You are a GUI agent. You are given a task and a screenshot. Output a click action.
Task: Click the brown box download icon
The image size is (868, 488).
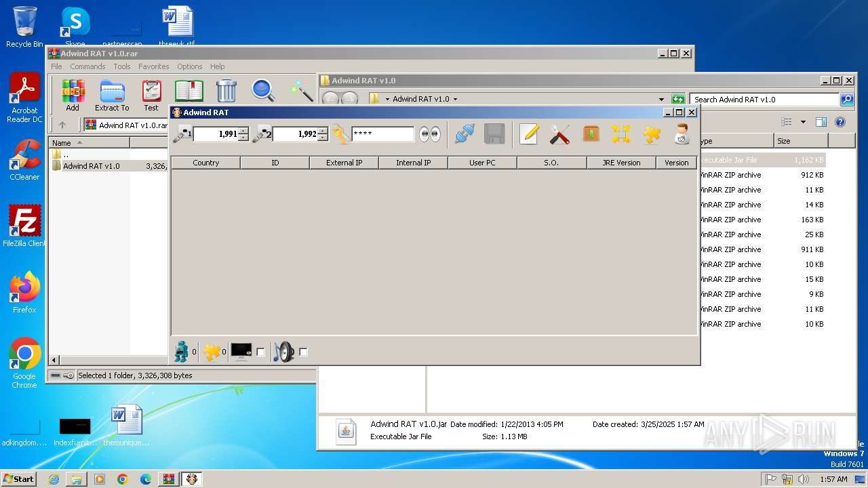tap(591, 134)
